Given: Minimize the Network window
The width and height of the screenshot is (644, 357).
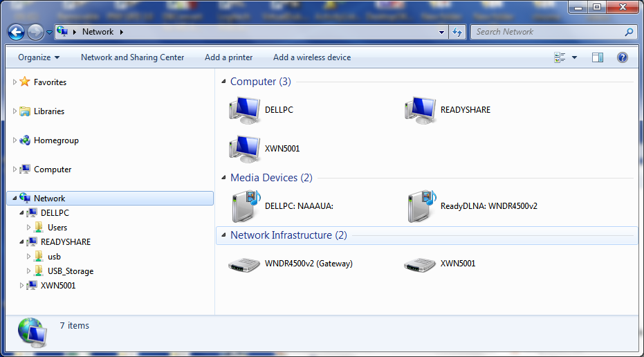Looking at the screenshot, I should (578, 7).
